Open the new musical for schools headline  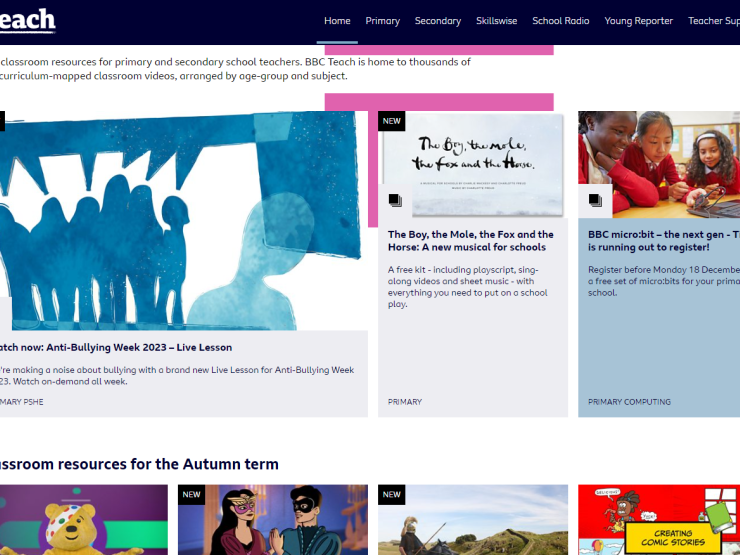pyautogui.click(x=471, y=241)
